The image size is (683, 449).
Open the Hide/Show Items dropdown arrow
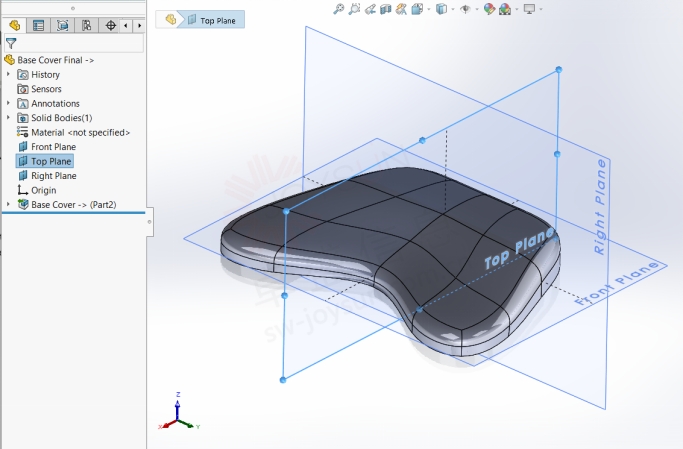pos(477,9)
